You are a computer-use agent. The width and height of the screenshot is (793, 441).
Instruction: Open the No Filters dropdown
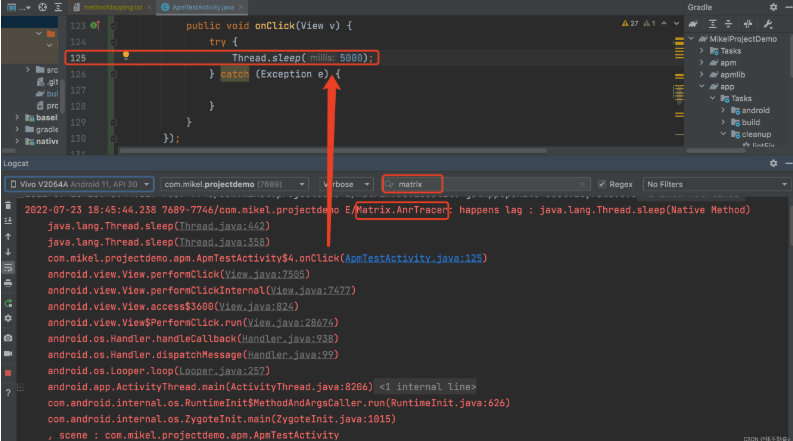[x=717, y=184]
